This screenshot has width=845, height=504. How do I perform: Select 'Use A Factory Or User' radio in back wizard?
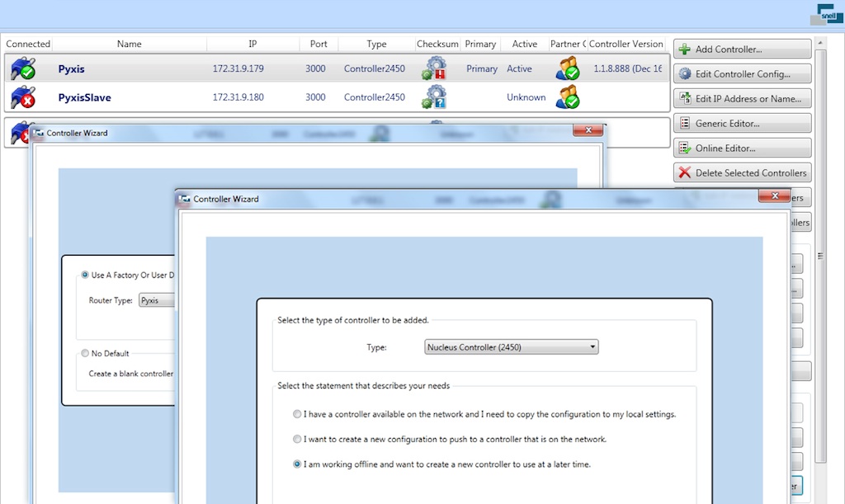pyautogui.click(x=85, y=275)
